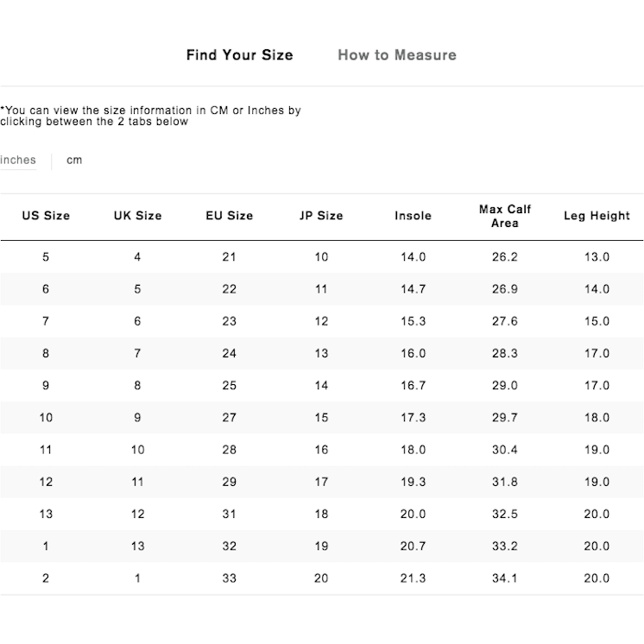This screenshot has height=644, width=644.
Task: Switch to the Find Your Size tab
Action: 239,55
